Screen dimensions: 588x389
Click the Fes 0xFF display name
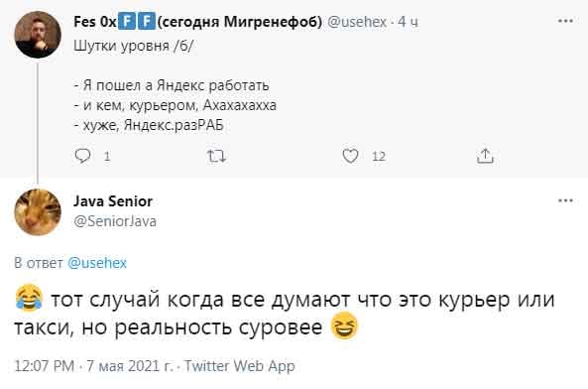pos(198,22)
